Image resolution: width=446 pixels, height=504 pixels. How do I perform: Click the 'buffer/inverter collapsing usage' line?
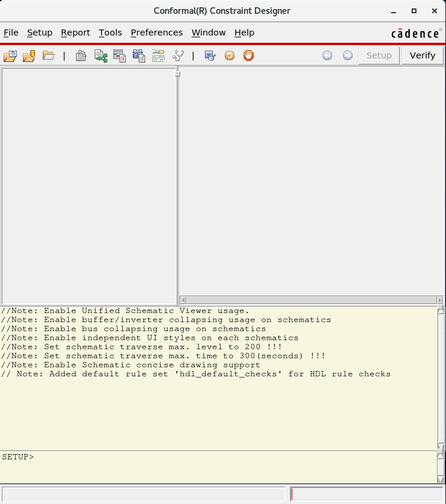pyautogui.click(x=166, y=320)
